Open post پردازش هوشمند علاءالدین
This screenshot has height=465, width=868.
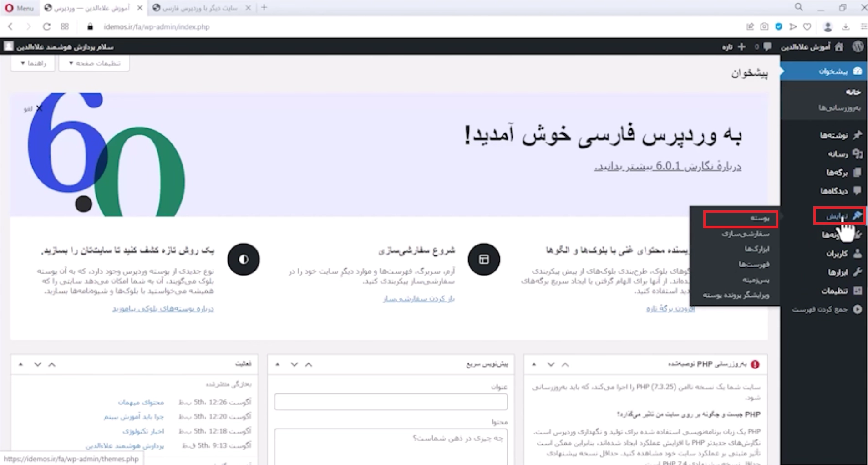click(125, 445)
